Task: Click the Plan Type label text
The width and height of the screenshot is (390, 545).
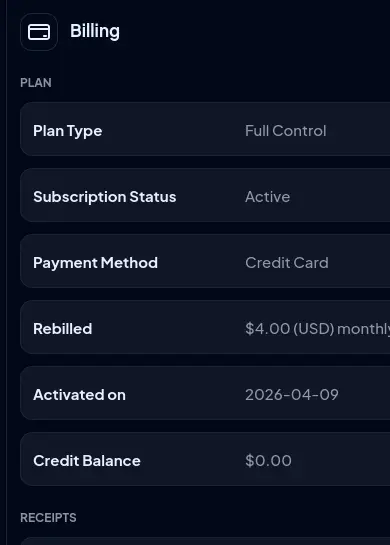Action: click(68, 131)
